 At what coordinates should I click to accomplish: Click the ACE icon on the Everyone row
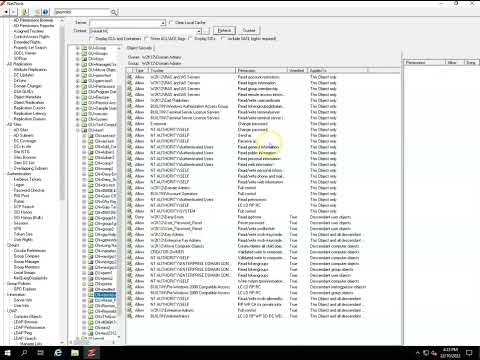(x=130, y=124)
